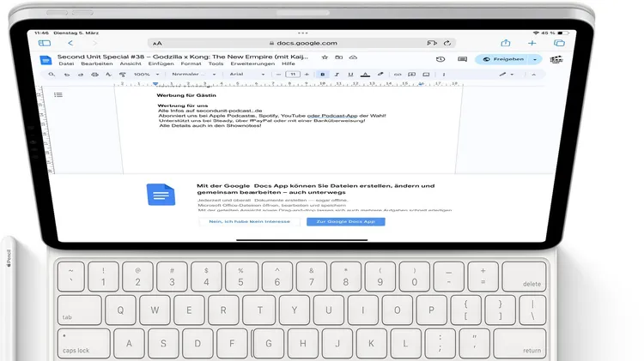This screenshot has height=361, width=644.
Task: Click Nein, ich habe kein Interesse
Action: click(x=250, y=221)
